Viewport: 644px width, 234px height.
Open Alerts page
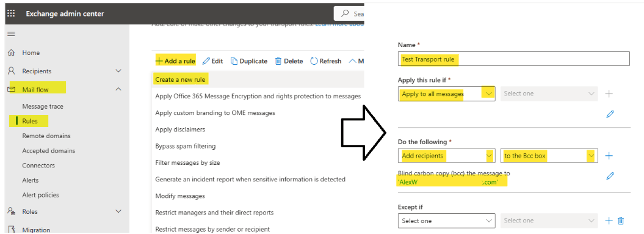click(x=31, y=180)
